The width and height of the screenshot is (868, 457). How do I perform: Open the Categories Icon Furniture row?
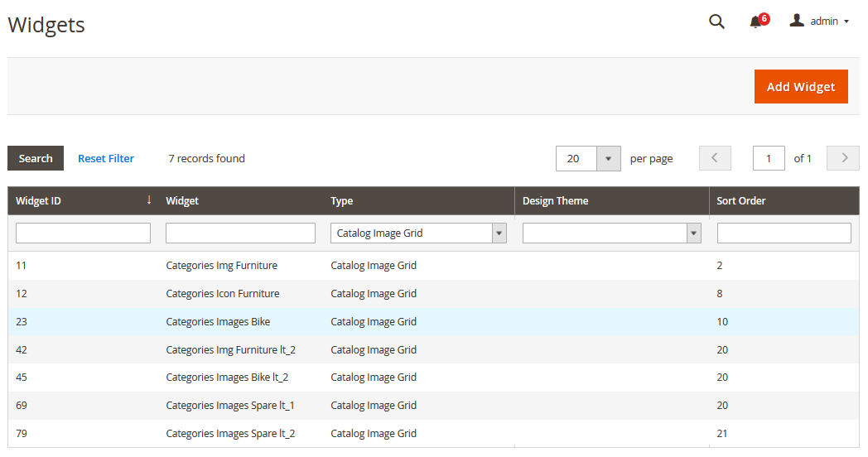tap(433, 293)
